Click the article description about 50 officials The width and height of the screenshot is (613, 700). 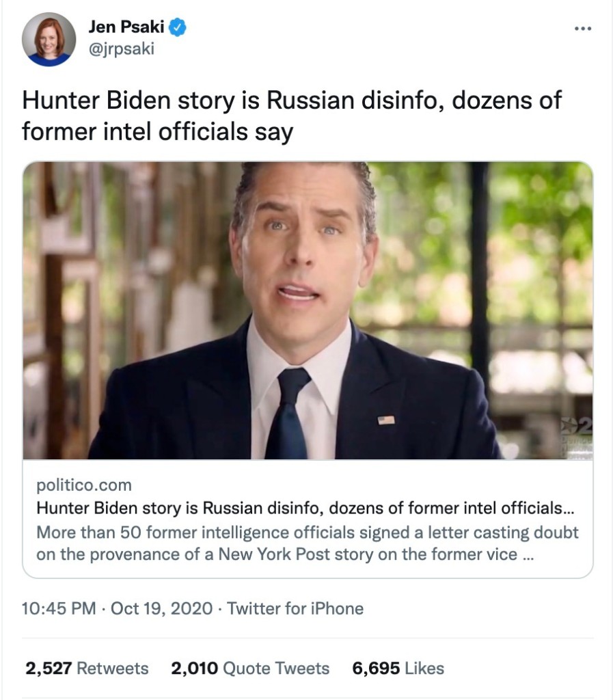pos(308,543)
